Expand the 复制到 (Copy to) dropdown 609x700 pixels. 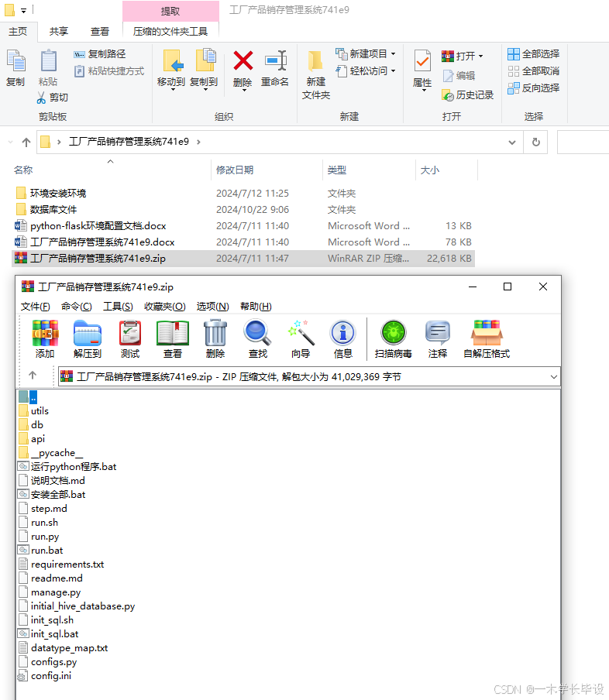205,90
